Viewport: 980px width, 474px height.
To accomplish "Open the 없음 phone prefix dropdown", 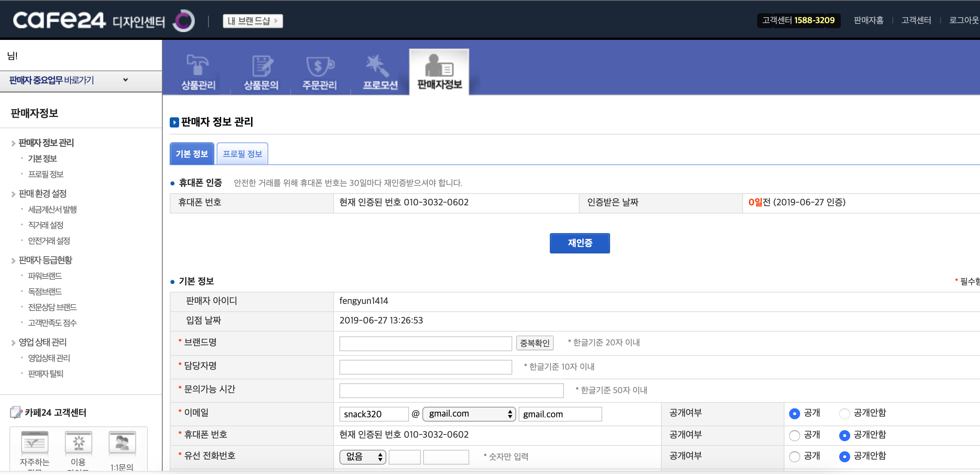I will 363,457.
